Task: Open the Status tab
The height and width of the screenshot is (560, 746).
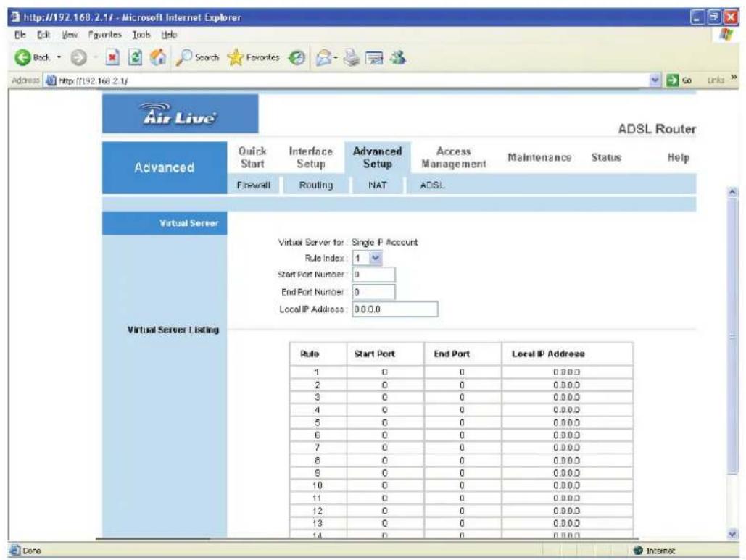Action: pos(606,157)
